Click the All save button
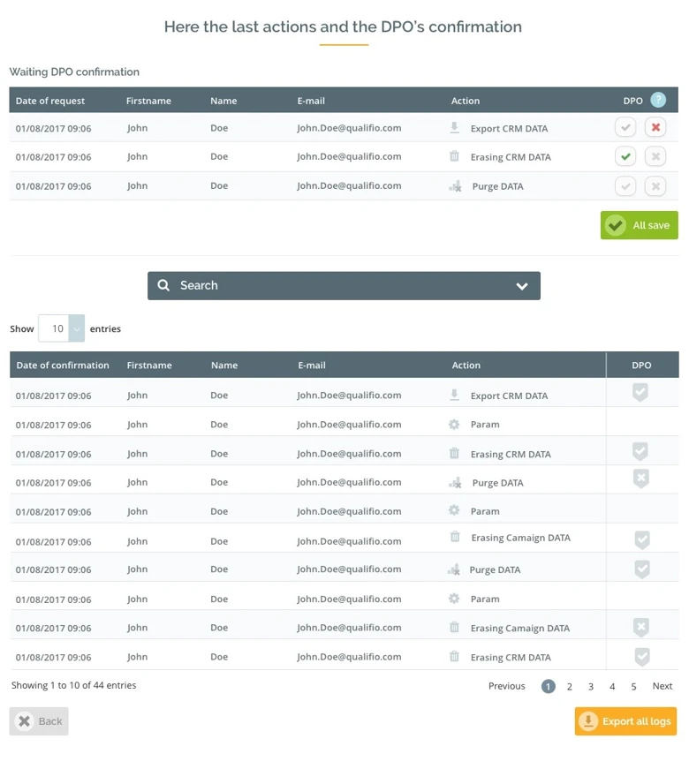 [640, 225]
